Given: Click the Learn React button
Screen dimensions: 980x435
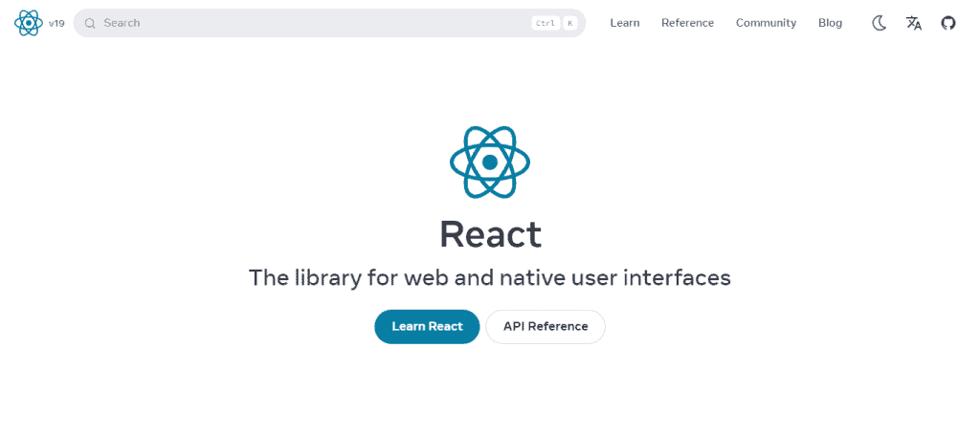Looking at the screenshot, I should tap(427, 326).
